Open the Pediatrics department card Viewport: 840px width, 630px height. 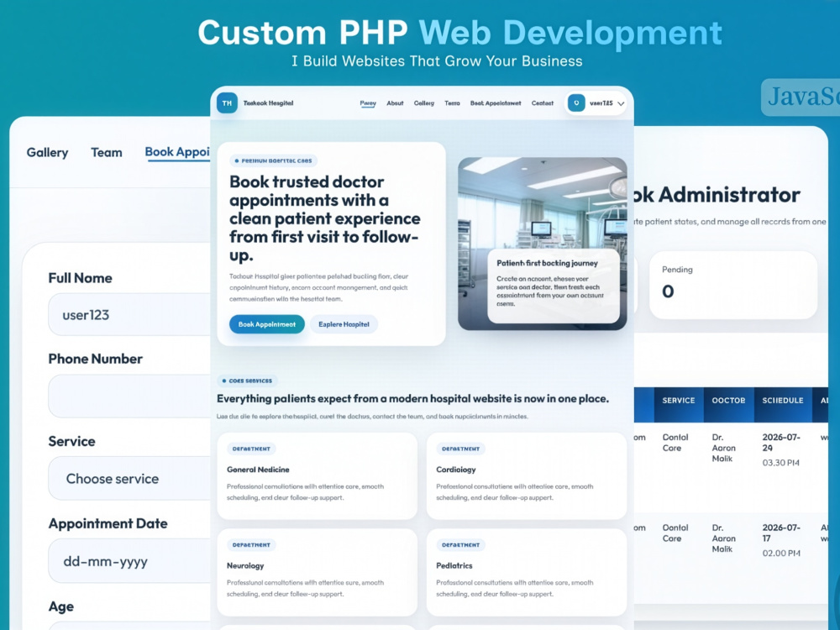point(527,572)
